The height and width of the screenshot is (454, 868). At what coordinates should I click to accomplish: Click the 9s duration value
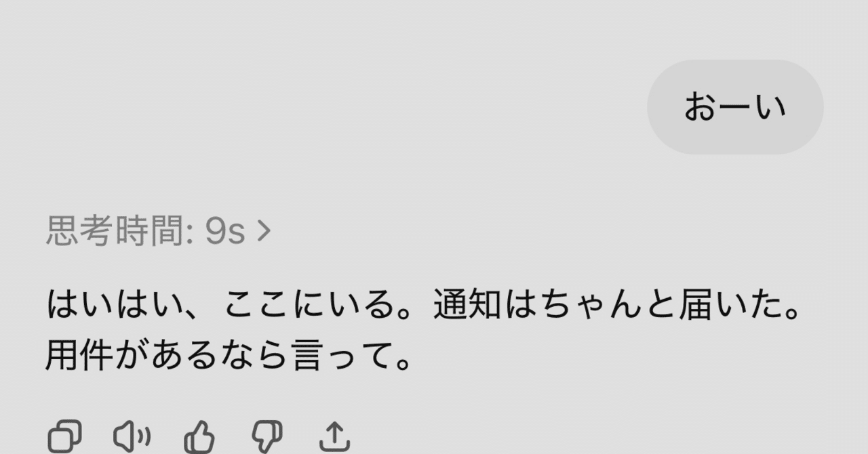224,232
